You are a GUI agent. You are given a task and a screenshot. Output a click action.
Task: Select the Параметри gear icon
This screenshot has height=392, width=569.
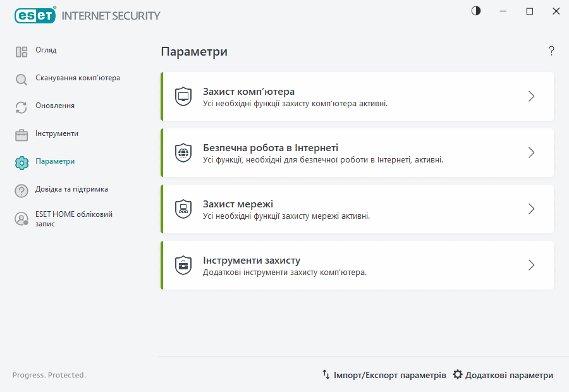pos(21,161)
